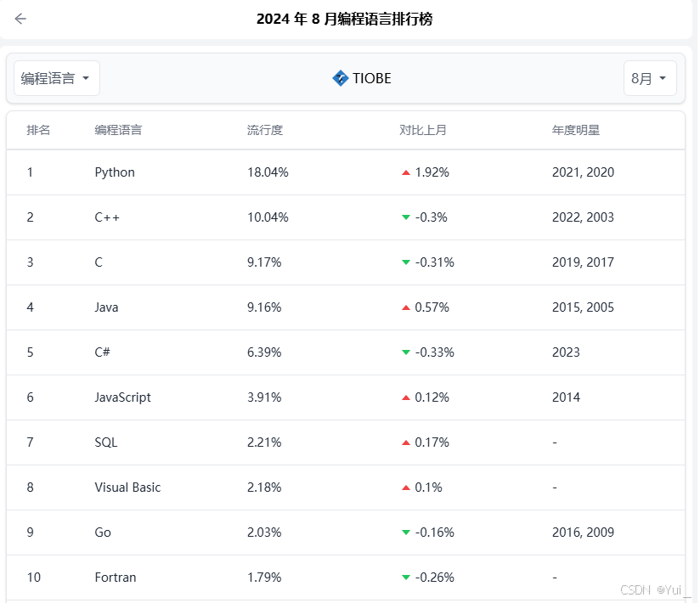Image resolution: width=700 pixels, height=603 pixels.
Task: Open the 8月 month dropdown
Action: tap(650, 78)
